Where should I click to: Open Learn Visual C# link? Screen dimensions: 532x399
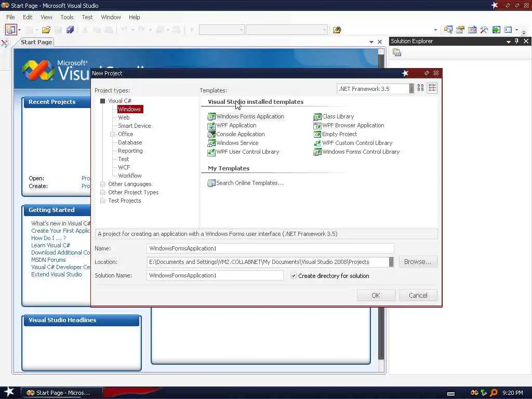pos(50,245)
